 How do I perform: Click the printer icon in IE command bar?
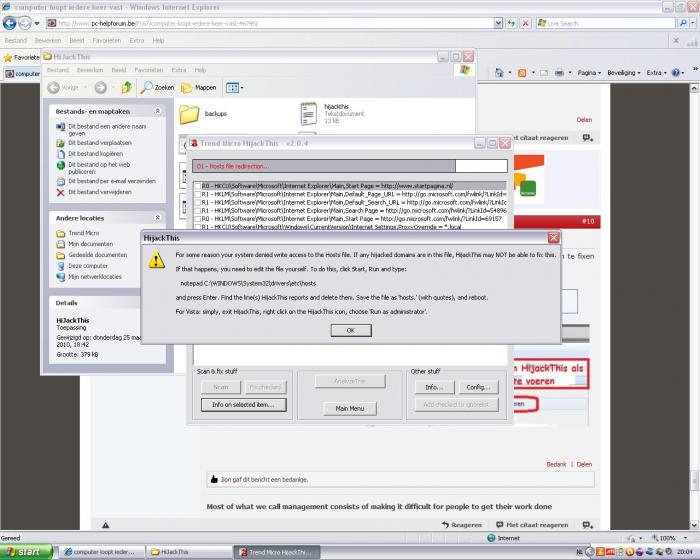(559, 73)
